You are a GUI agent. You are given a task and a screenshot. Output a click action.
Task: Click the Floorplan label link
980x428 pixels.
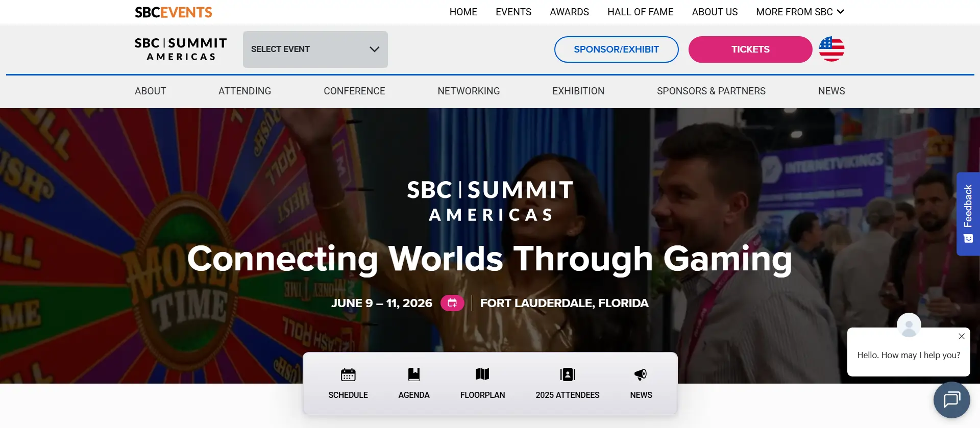(482, 395)
